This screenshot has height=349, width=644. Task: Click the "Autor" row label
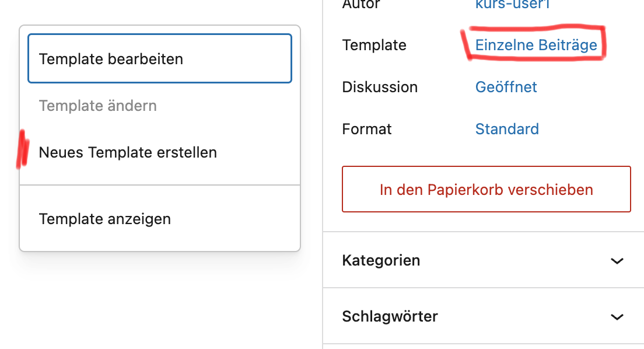(361, 5)
